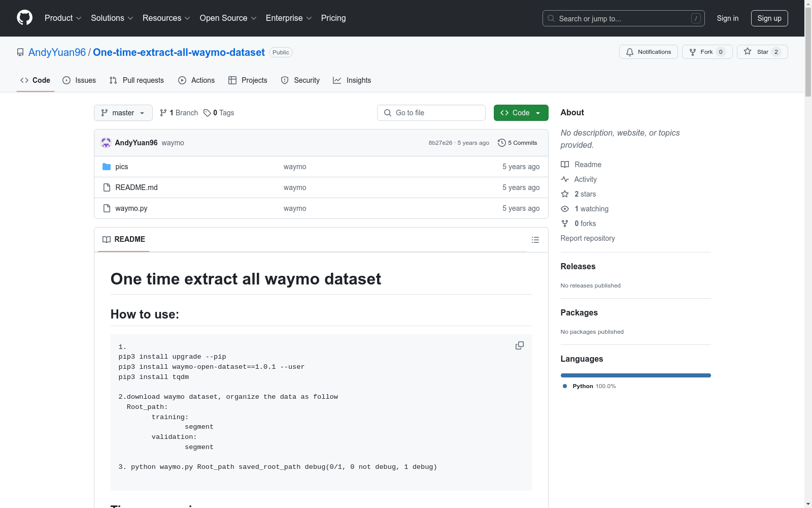The image size is (812, 508).
Task: Open waymo commit message in waymo.py row
Action: [295, 208]
